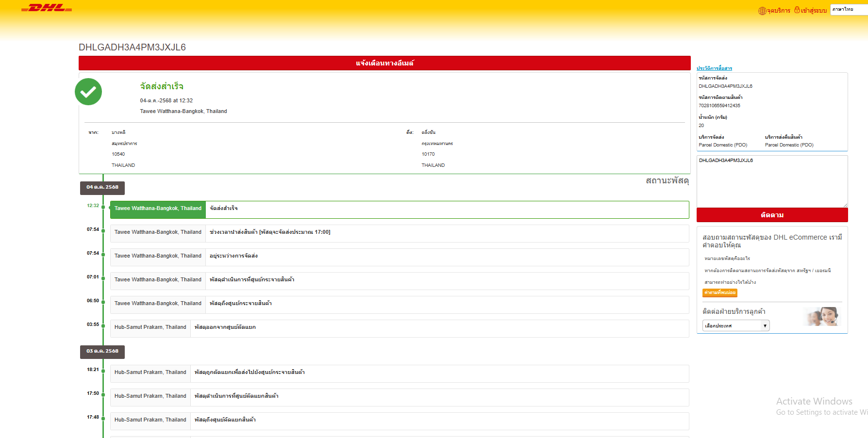Select the 07:01 timeline dot
868x438 pixels.
pyautogui.click(x=103, y=278)
